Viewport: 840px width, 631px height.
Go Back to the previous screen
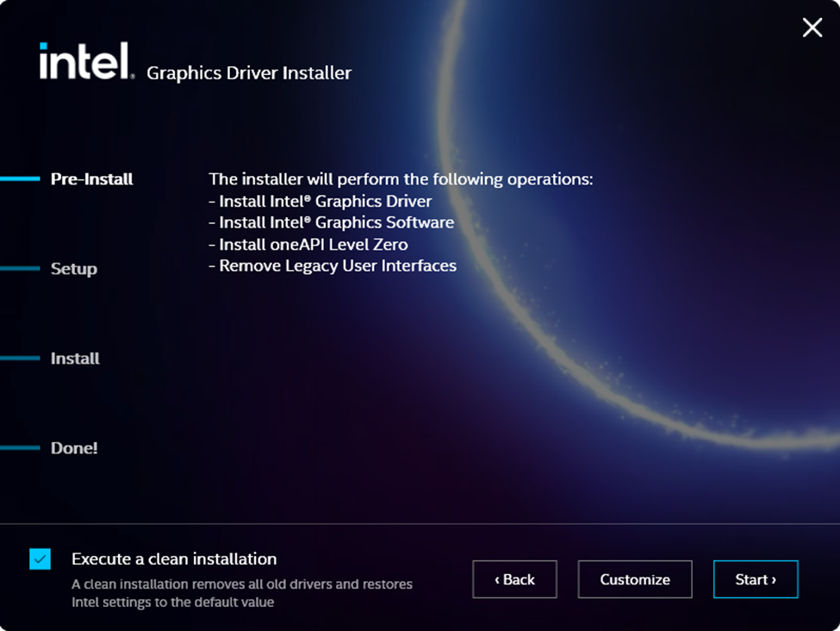(515, 579)
